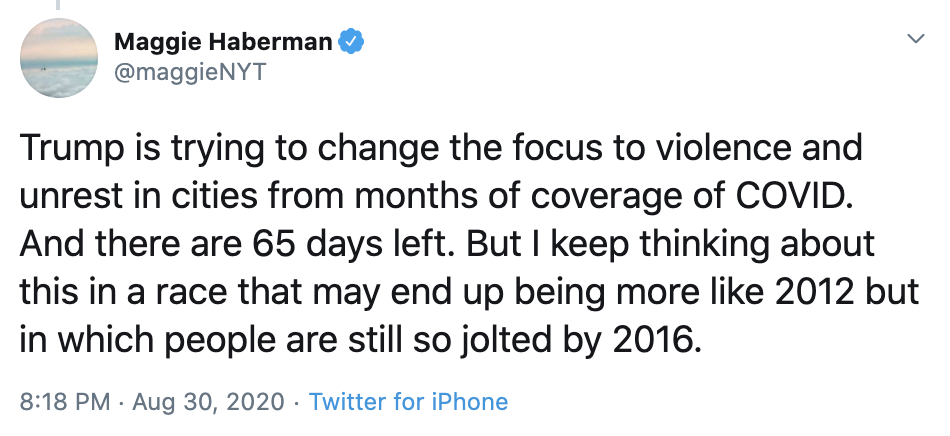Click the phrase "keep thinking" in the tweet
Image resolution: width=950 pixels, height=436 pixels.
(x=649, y=243)
